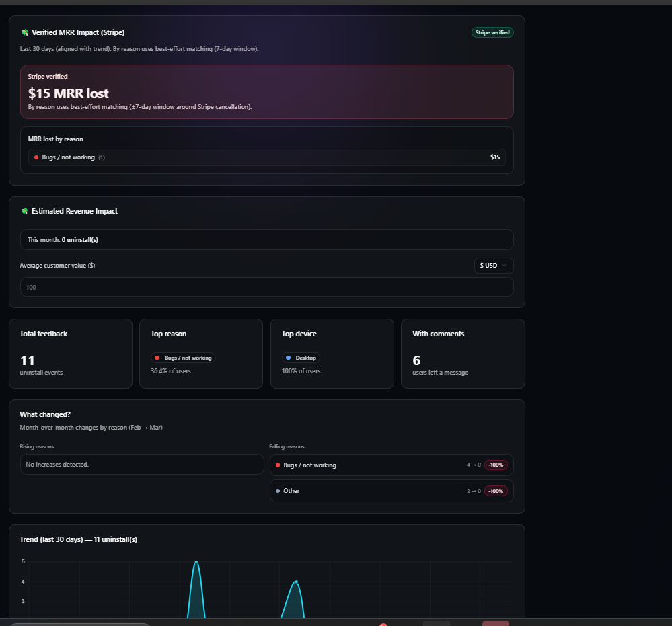Click the red dot in Falling reasons list

coord(278,465)
